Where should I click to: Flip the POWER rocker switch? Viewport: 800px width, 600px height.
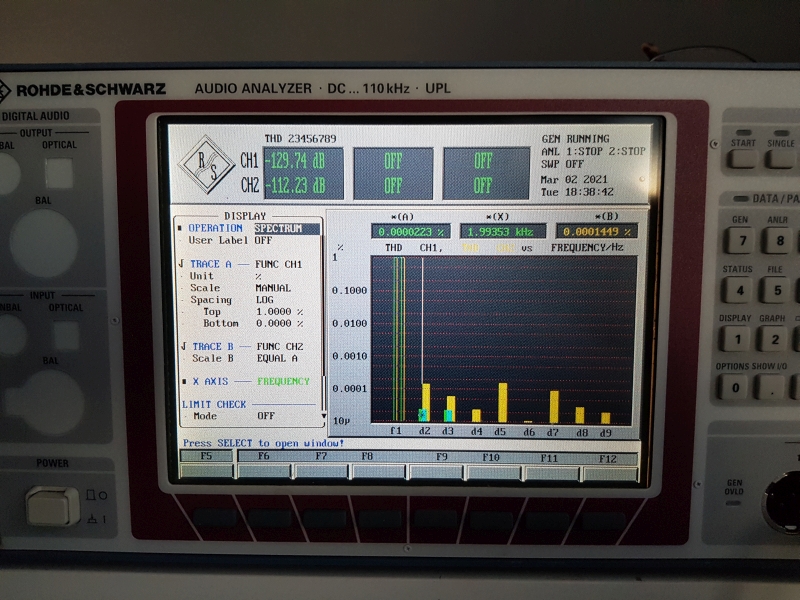pyautogui.click(x=53, y=506)
